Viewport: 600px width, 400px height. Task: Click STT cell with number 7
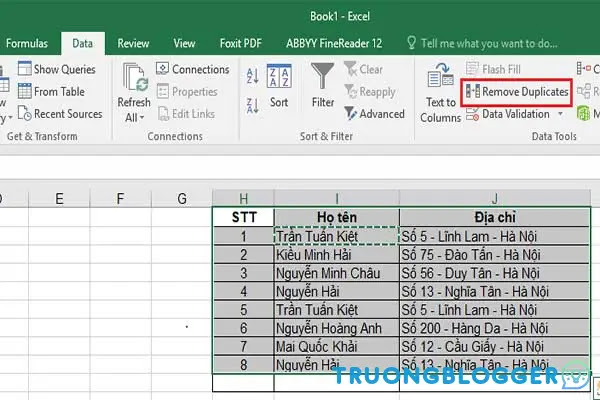[x=243, y=347]
